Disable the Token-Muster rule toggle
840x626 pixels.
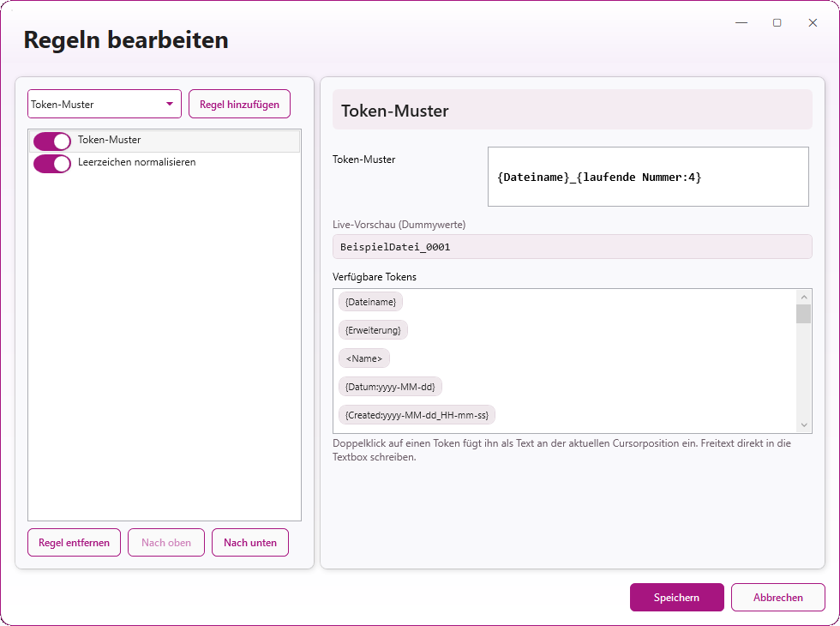click(52, 141)
